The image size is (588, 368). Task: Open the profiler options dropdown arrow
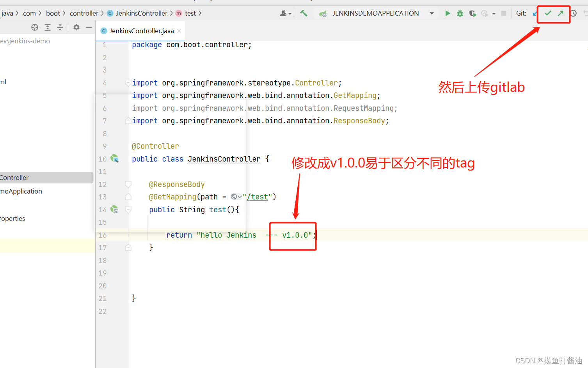click(494, 14)
